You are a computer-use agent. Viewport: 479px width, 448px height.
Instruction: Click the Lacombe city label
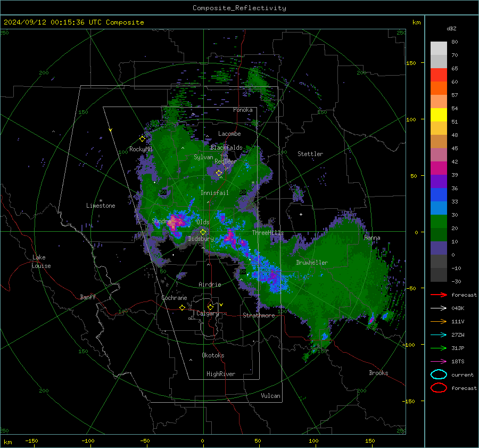tap(229, 134)
